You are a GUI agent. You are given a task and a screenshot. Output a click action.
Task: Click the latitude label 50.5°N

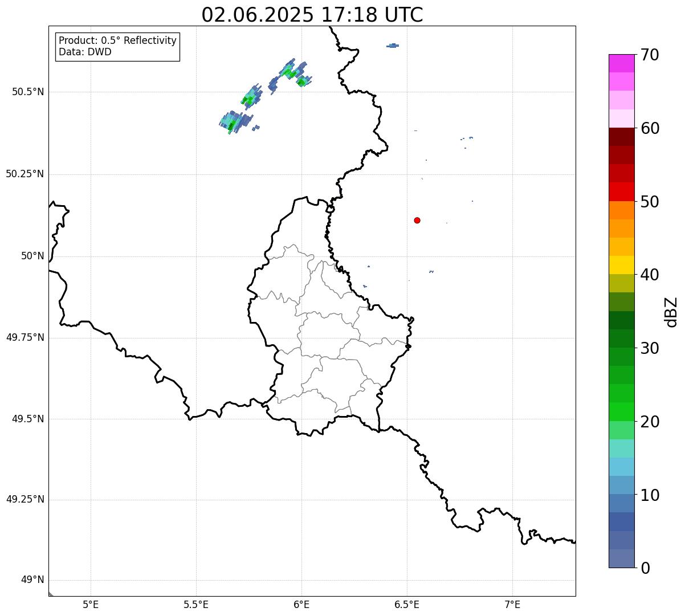tap(27, 92)
